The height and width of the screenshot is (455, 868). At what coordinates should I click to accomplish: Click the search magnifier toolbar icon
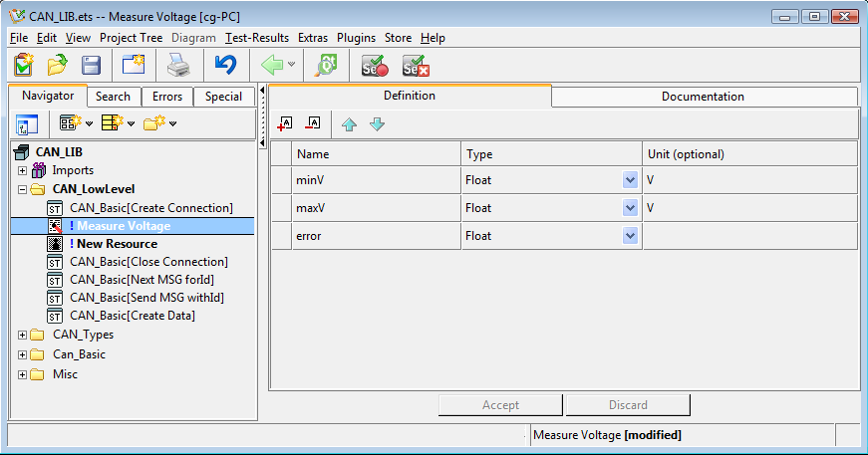click(x=326, y=66)
